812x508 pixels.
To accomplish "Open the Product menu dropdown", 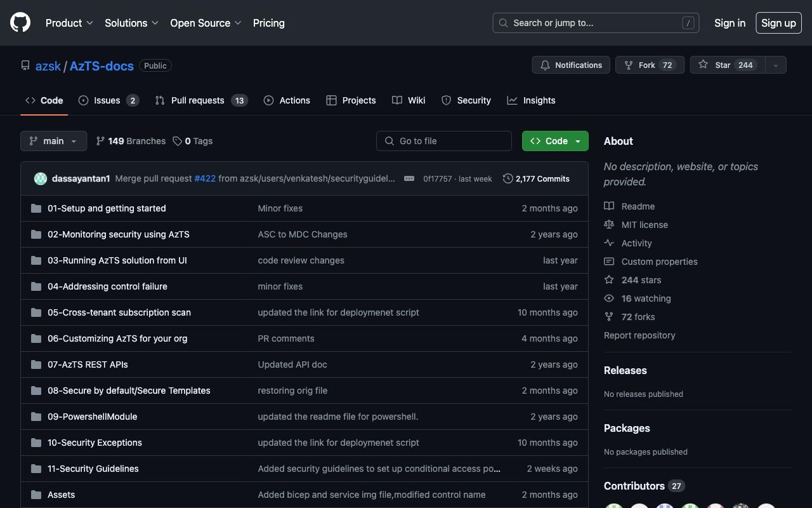I will (x=69, y=23).
